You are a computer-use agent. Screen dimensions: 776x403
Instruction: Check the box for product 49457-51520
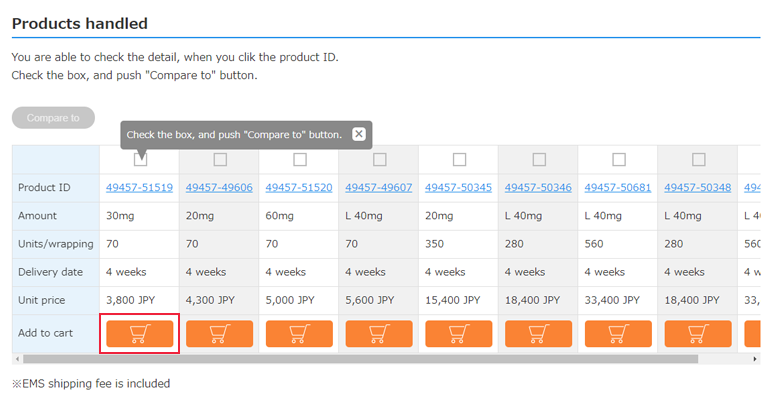tap(300, 159)
